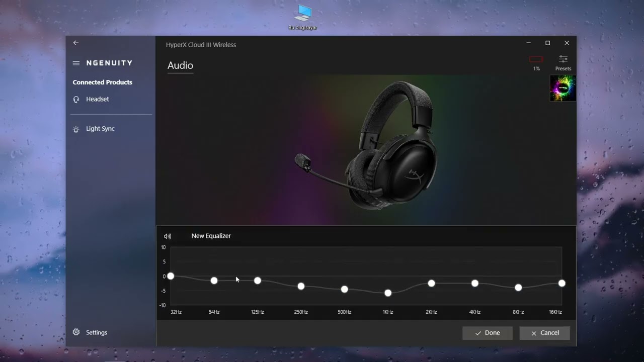Click the back arrow in NGENUITY
This screenshot has height=362, width=644.
(76, 43)
